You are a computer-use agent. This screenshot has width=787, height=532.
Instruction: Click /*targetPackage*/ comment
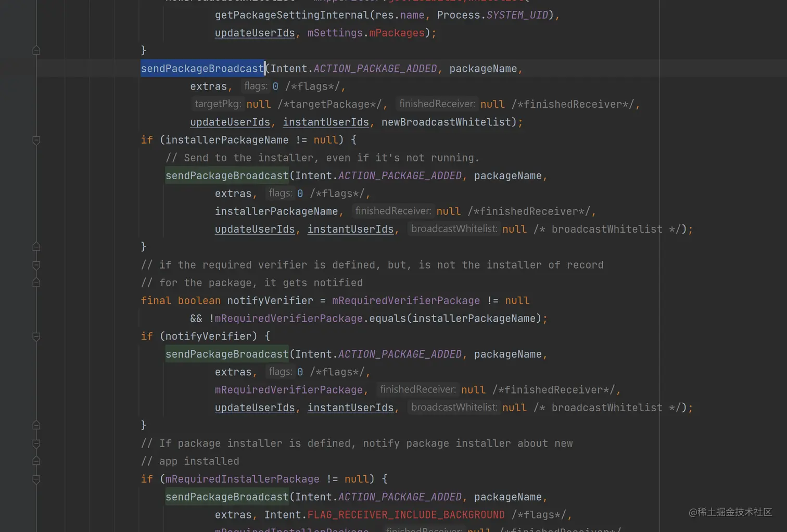(330, 104)
